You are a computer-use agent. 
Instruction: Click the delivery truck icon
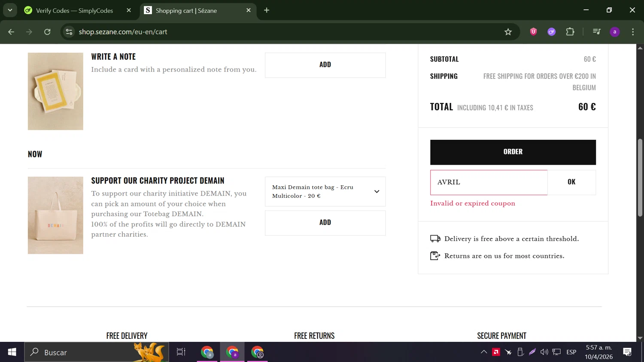435,238
